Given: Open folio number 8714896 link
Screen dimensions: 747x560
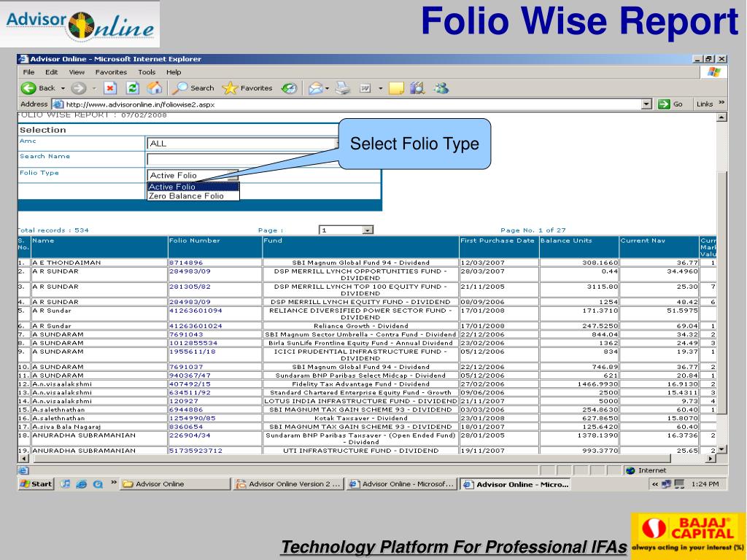Looking at the screenshot, I should [x=186, y=262].
